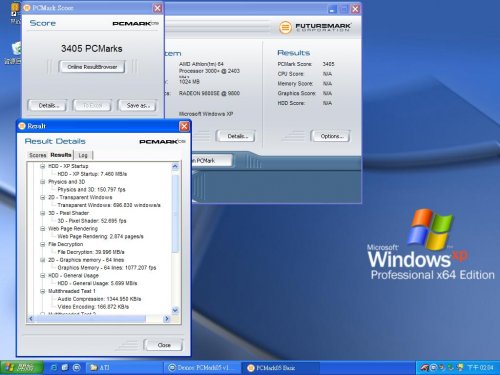The image size is (500, 375).
Task: Open the Online ResultBrowser
Action: click(92, 67)
